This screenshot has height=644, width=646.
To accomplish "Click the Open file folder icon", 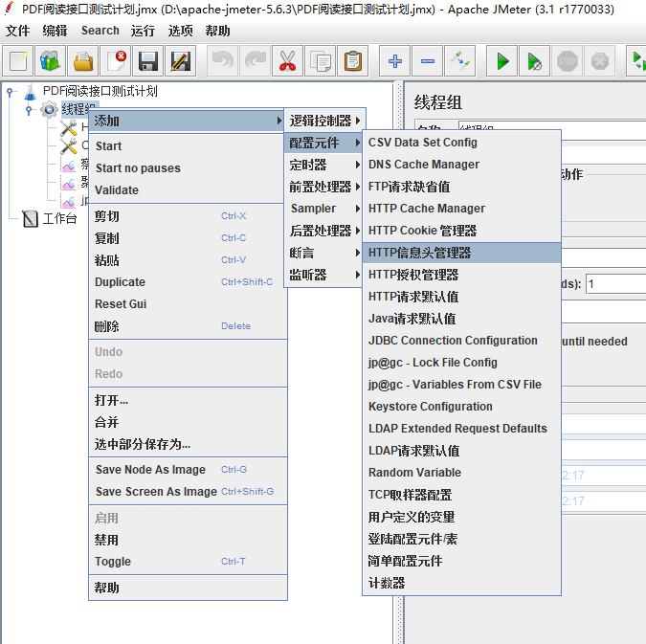I will coord(83,61).
